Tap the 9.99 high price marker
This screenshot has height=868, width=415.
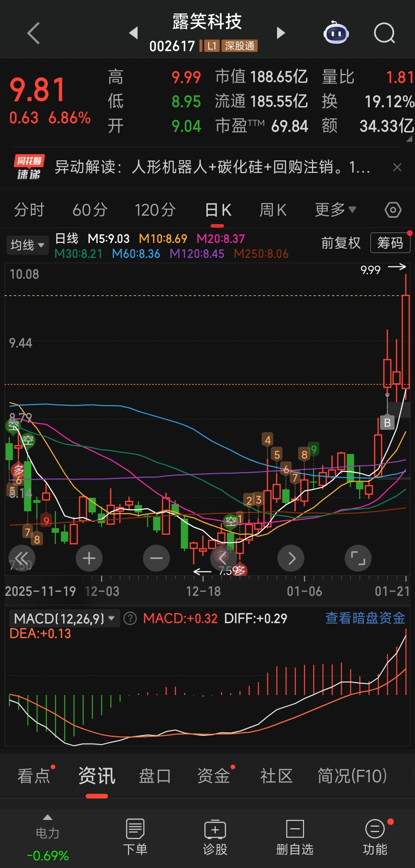(370, 270)
